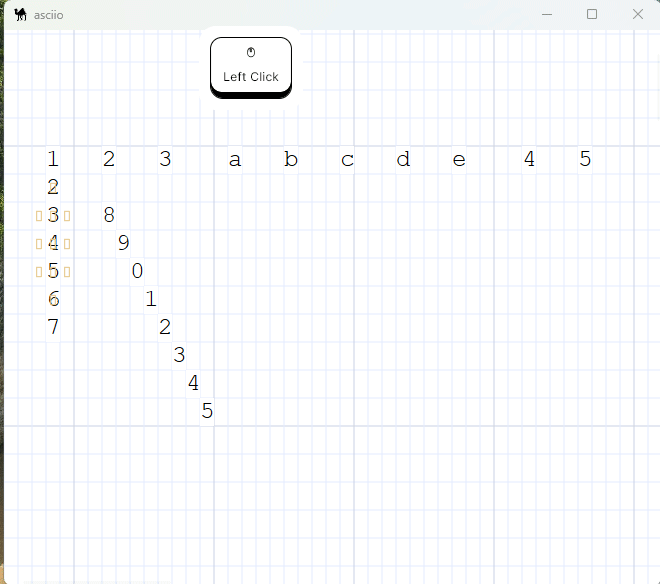Select the letter 'c' text element
Image resolution: width=660 pixels, height=584 pixels.
[347, 160]
